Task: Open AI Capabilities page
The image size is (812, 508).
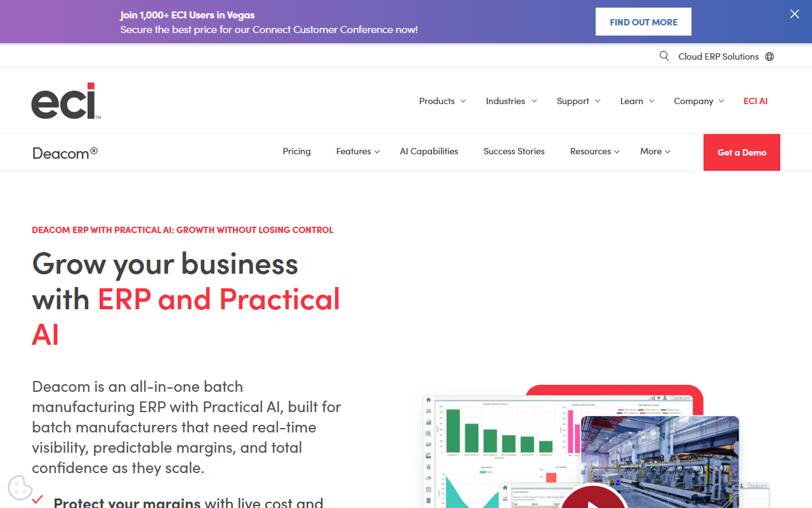Action: point(429,151)
